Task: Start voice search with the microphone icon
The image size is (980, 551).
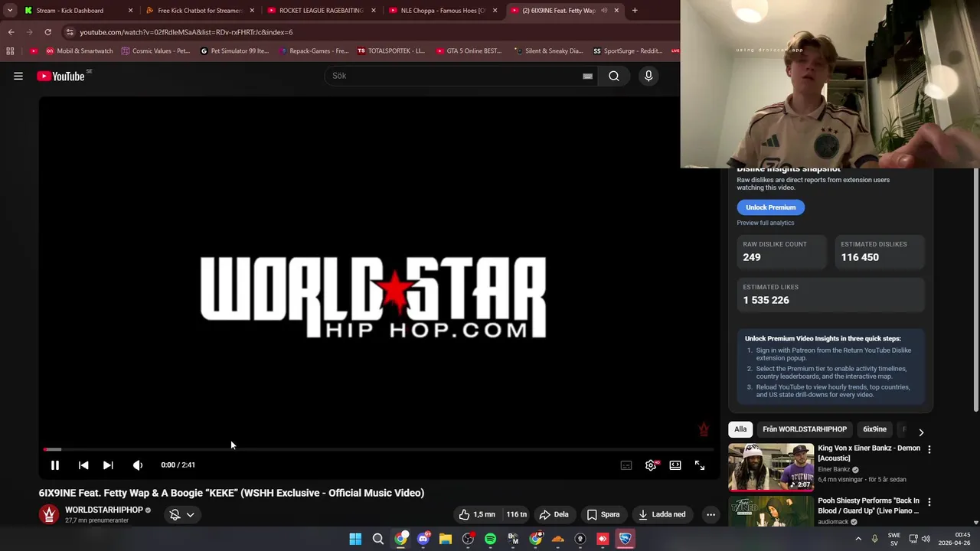Action: 648,76
